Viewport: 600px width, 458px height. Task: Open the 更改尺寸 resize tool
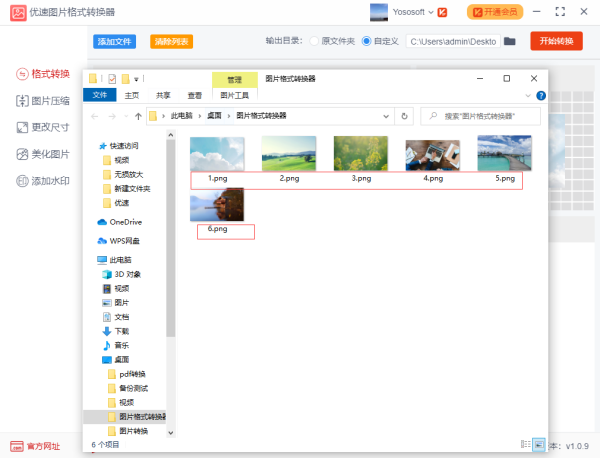tap(44, 128)
